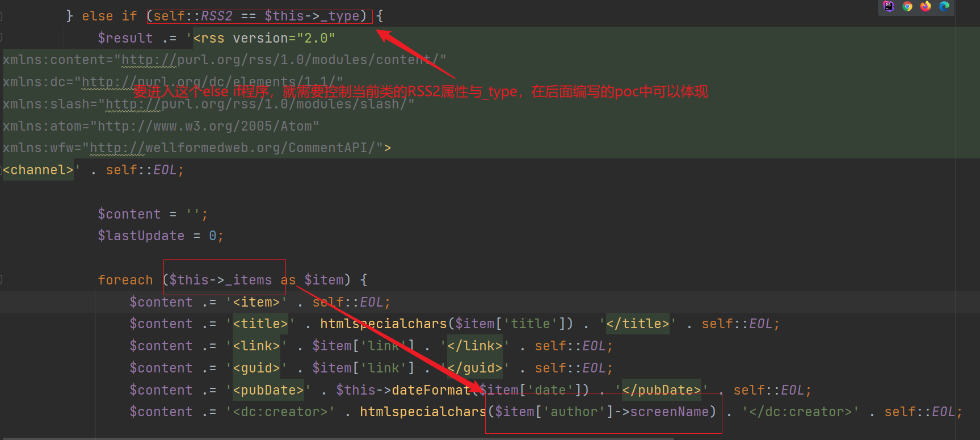
Task: Click the '<guid>' opening tag string
Action: click(256, 368)
